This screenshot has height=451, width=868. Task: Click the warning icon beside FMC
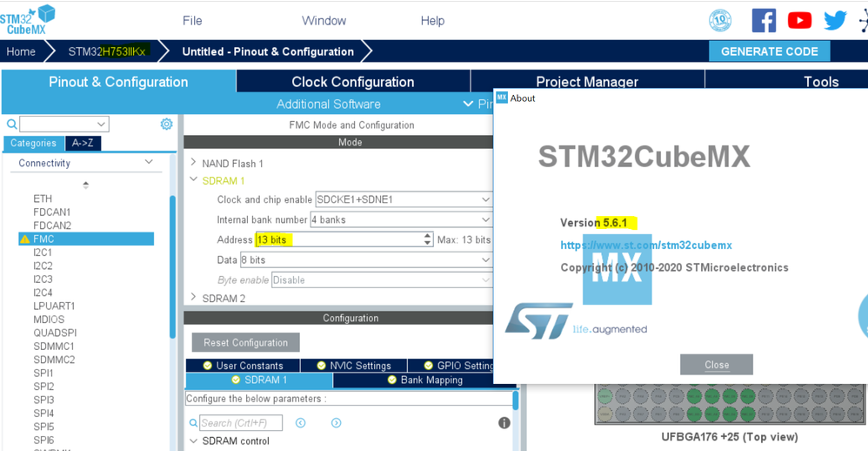pos(25,239)
